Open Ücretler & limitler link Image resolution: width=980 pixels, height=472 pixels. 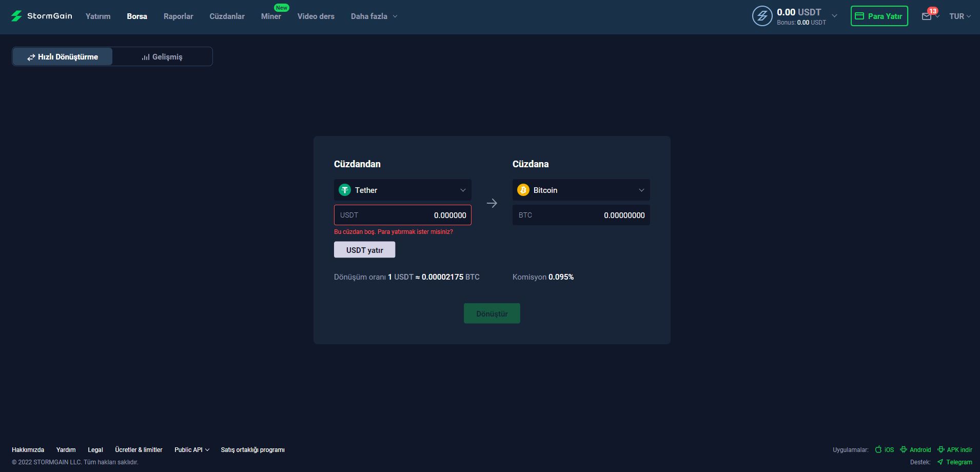click(139, 450)
